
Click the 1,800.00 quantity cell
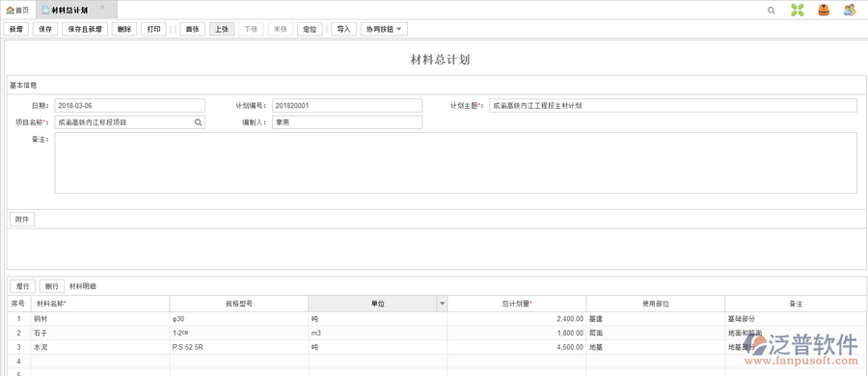(x=517, y=333)
